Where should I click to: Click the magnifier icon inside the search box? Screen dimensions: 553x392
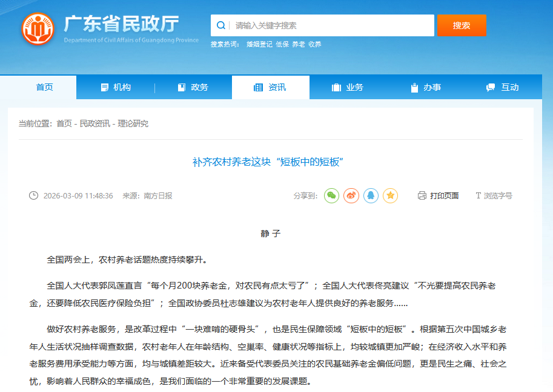click(220, 25)
